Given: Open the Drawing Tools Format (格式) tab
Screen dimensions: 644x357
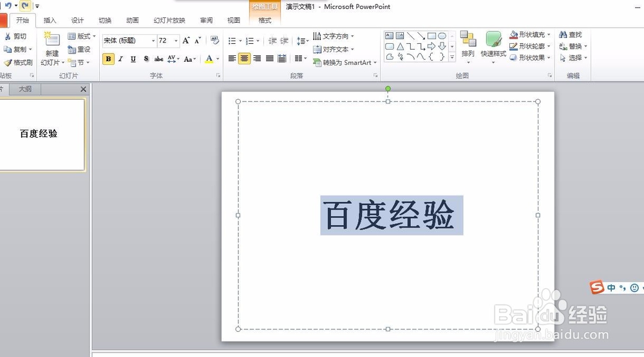Looking at the screenshot, I should [x=265, y=20].
